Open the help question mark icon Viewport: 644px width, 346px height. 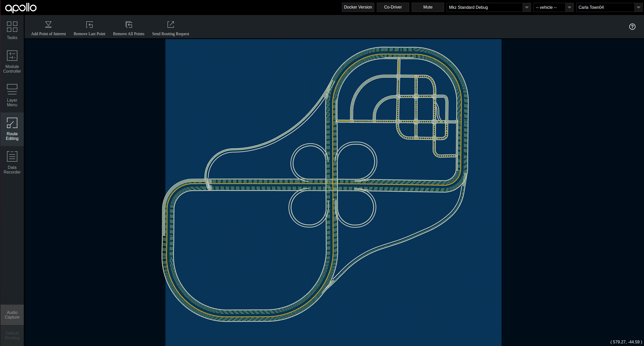coord(632,27)
